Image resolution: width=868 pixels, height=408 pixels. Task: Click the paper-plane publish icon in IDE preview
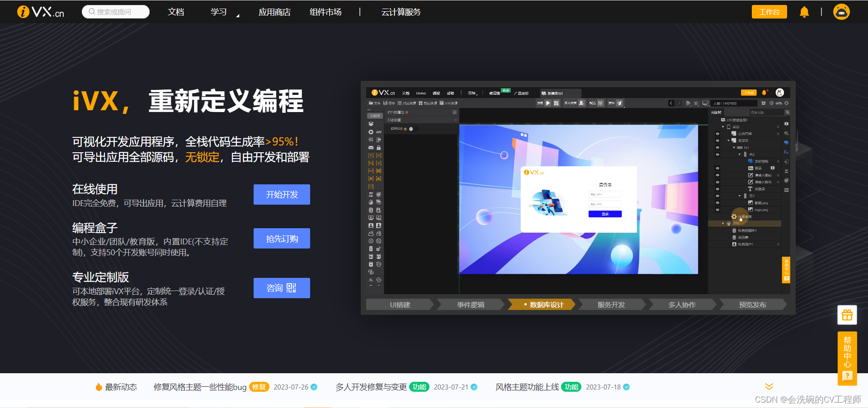619,103
